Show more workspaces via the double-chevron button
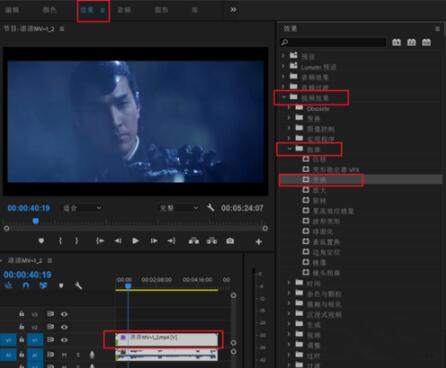Viewport: 446px width, 368px height. pos(233,10)
